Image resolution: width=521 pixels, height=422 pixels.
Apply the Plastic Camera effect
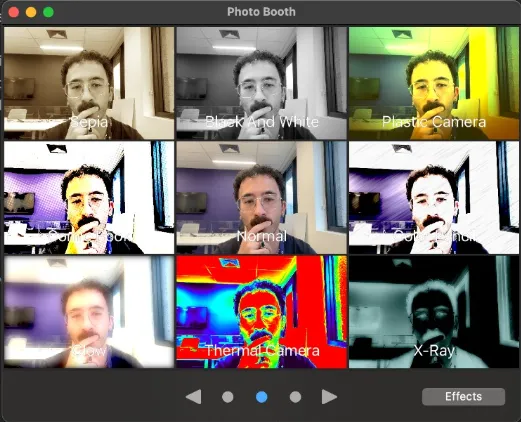coord(434,83)
